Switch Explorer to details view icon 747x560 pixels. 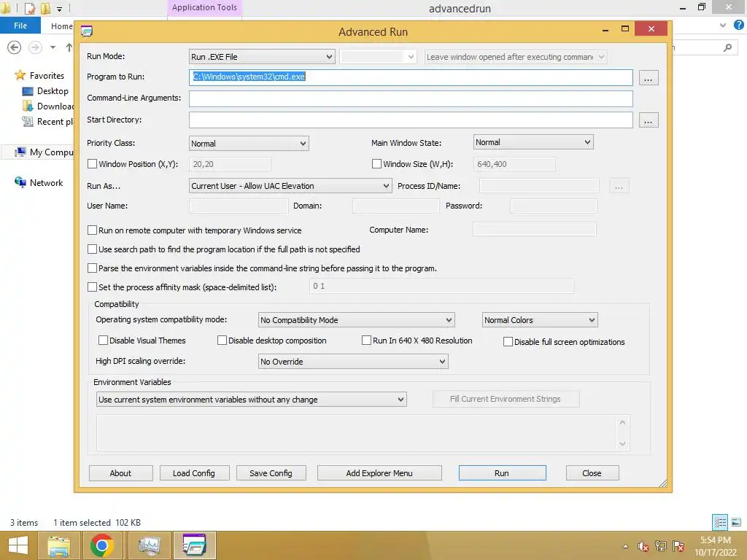click(720, 522)
